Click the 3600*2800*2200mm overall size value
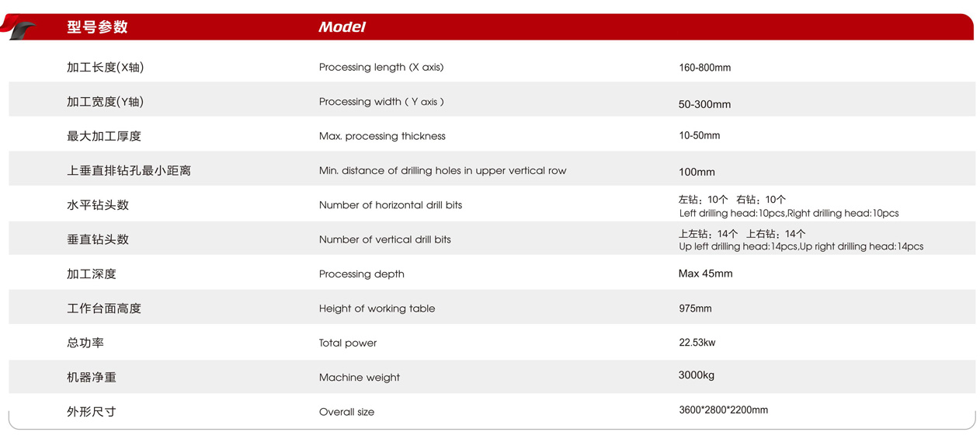 pos(723,410)
